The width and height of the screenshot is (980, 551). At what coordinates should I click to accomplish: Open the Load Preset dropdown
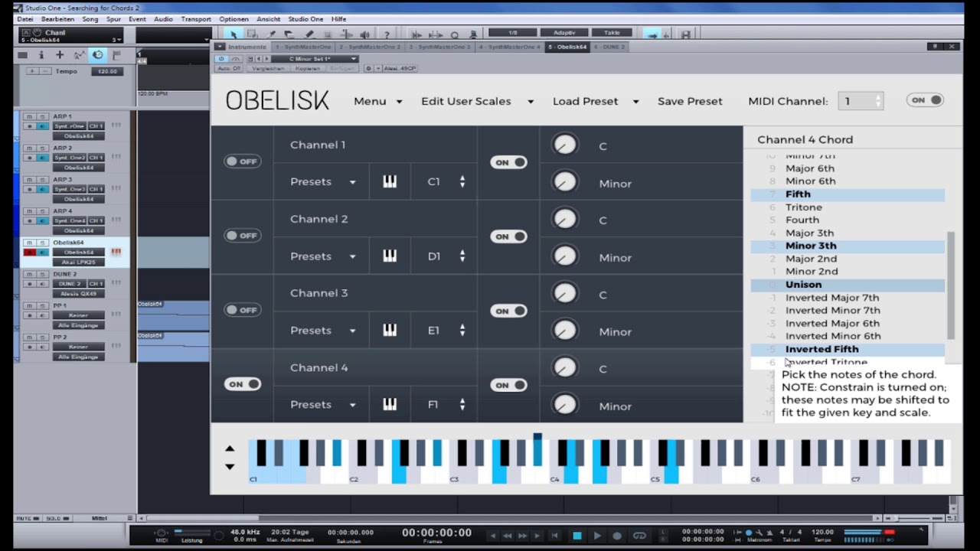point(596,101)
